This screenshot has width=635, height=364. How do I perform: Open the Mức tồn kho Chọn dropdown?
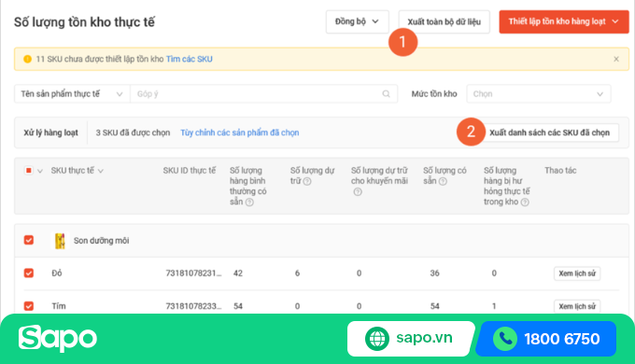coord(538,94)
